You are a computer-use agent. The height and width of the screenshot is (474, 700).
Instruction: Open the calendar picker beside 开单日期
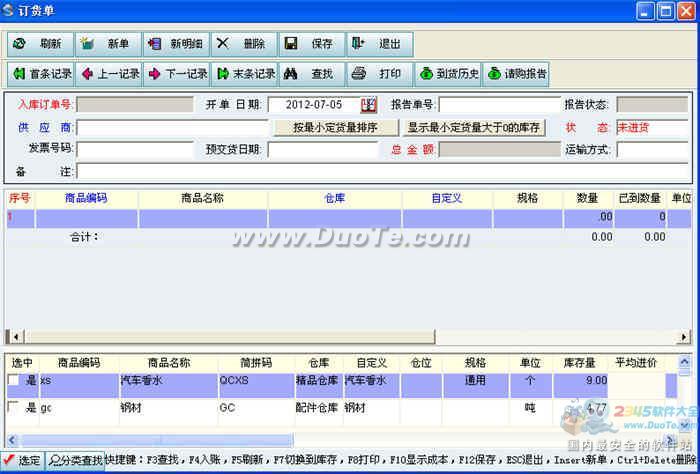pos(368,104)
